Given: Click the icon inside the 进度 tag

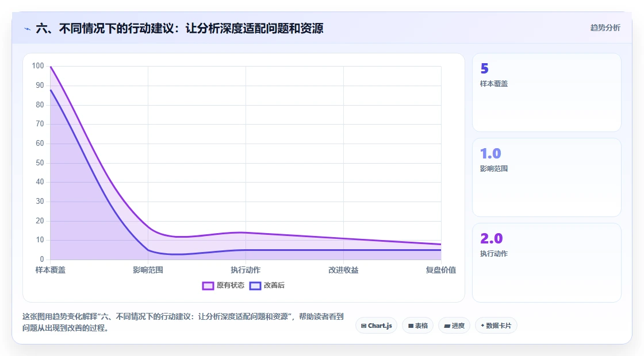Looking at the screenshot, I should pos(447,326).
